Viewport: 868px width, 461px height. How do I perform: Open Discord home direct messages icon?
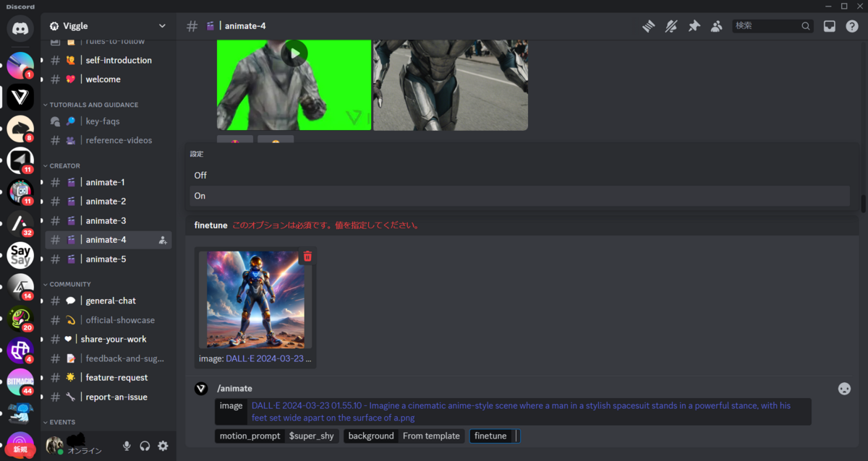pyautogui.click(x=20, y=27)
